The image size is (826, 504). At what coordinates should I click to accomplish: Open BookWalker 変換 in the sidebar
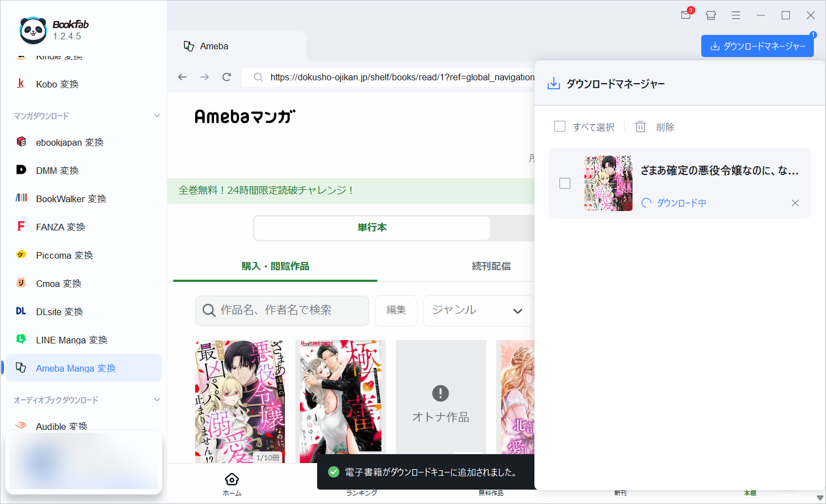click(83, 199)
